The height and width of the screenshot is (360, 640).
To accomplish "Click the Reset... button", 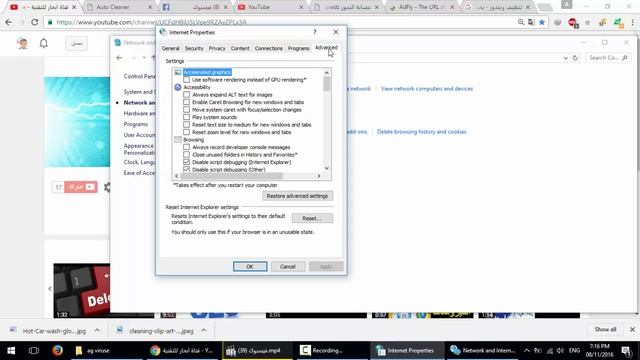I will [312, 218].
